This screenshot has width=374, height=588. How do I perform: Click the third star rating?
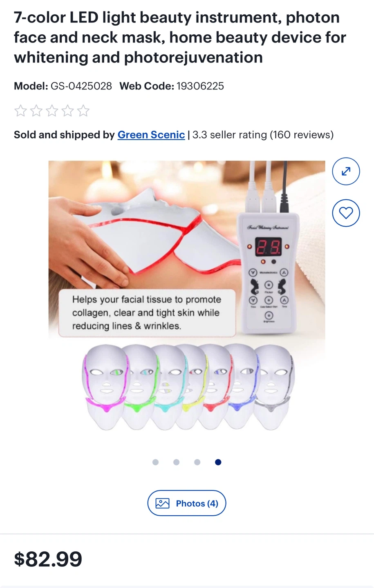coord(52,111)
